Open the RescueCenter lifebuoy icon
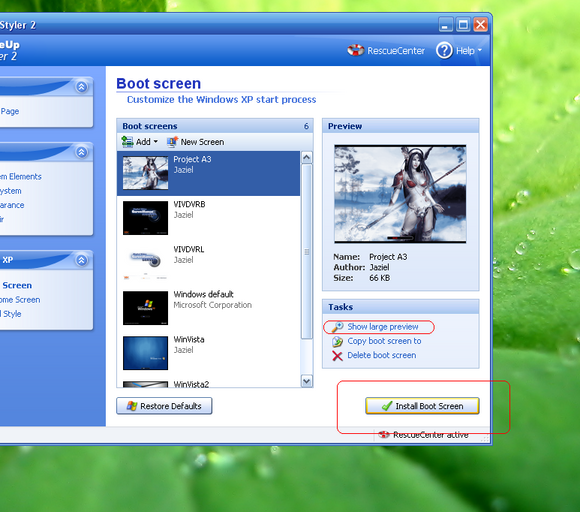Screen dimensions: 580x512 (355, 50)
